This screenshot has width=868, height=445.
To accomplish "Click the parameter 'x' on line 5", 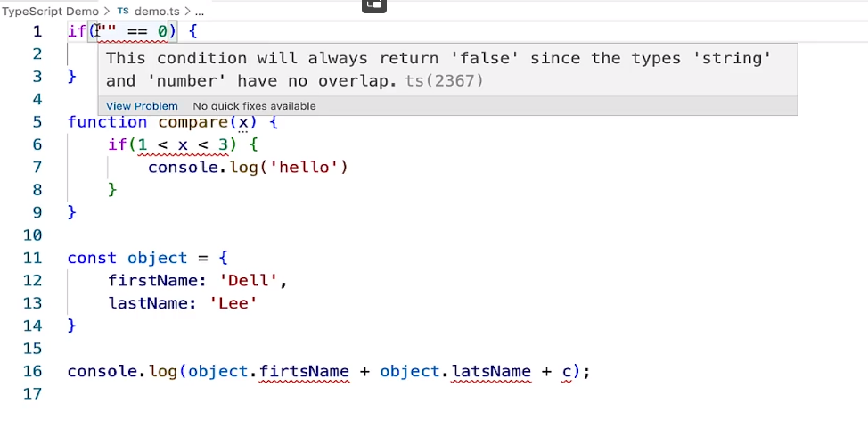I will (x=243, y=122).
